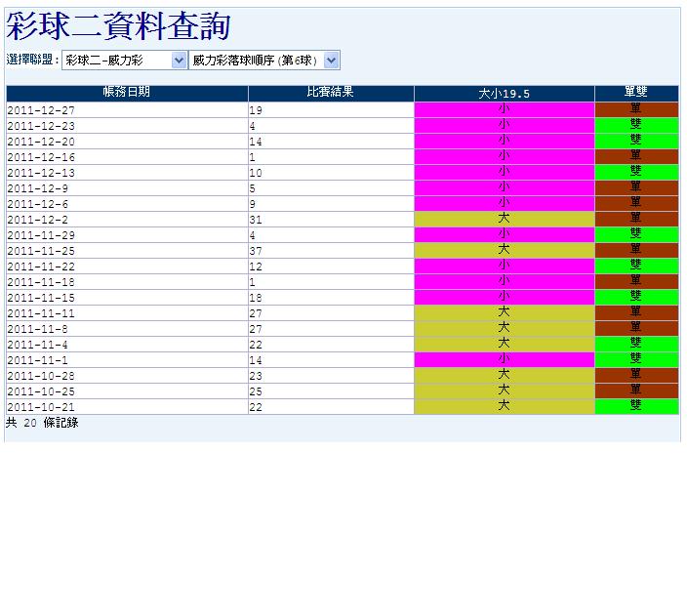
Task: Select date cell 2011-11-4
Action: tap(127, 345)
